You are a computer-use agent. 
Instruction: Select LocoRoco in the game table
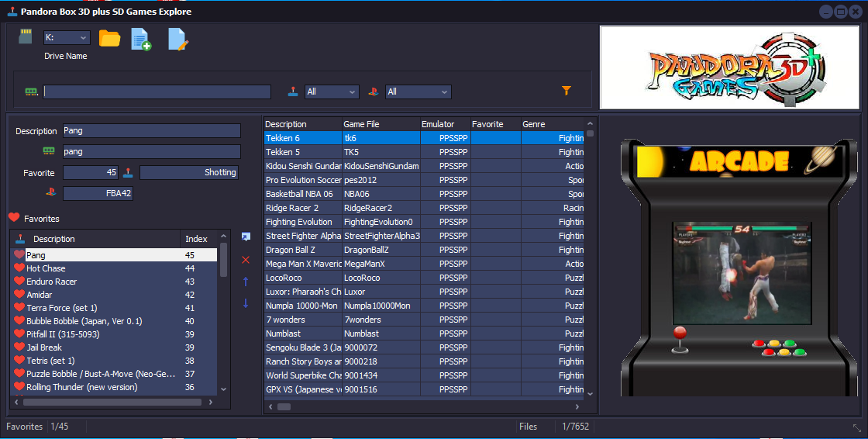[x=424, y=278]
